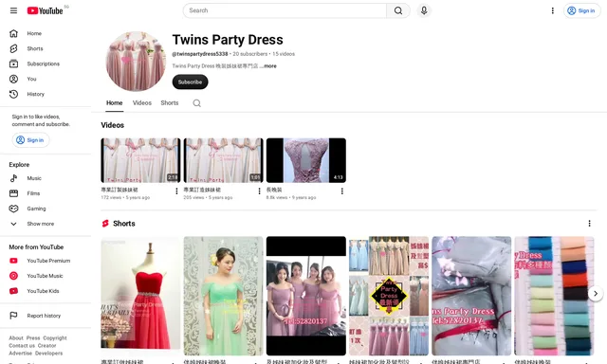This screenshot has height=364, width=607.
Task: Click next arrow on Shorts shelf
Action: (x=596, y=294)
